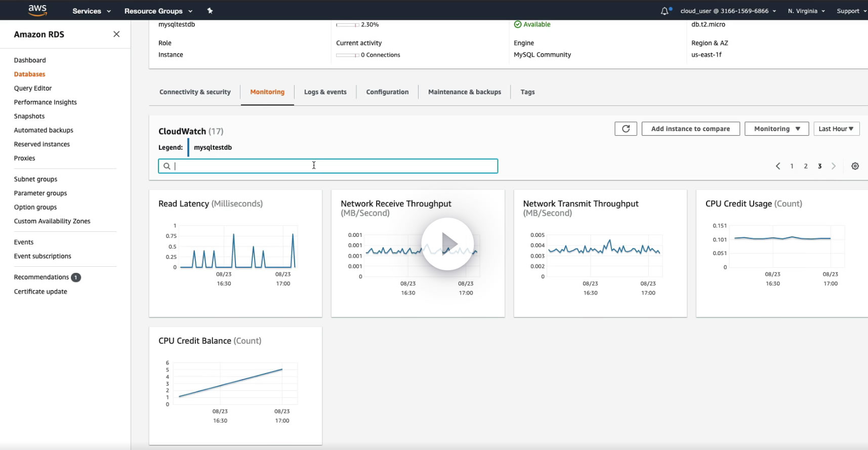Open Performance Insights in sidebar

46,102
